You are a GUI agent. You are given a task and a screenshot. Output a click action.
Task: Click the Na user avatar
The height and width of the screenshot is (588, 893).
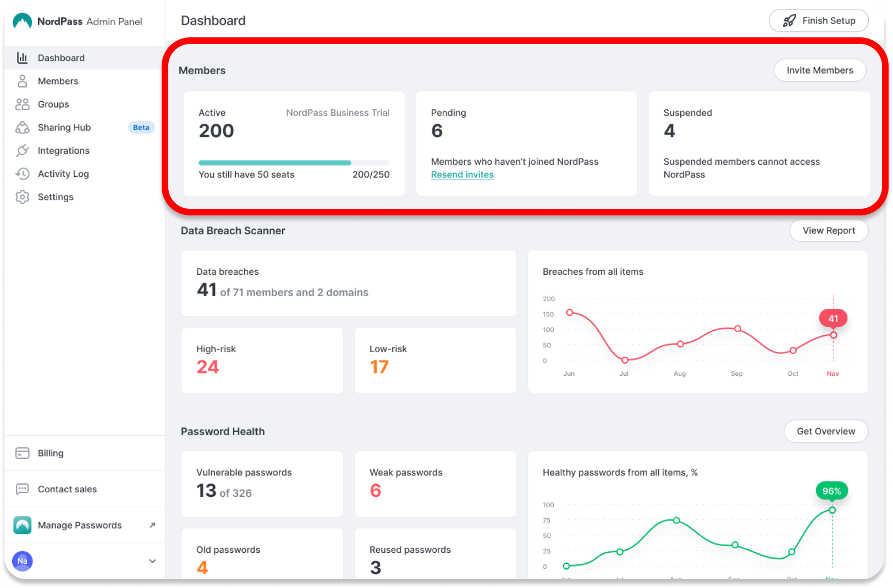pyautogui.click(x=22, y=561)
